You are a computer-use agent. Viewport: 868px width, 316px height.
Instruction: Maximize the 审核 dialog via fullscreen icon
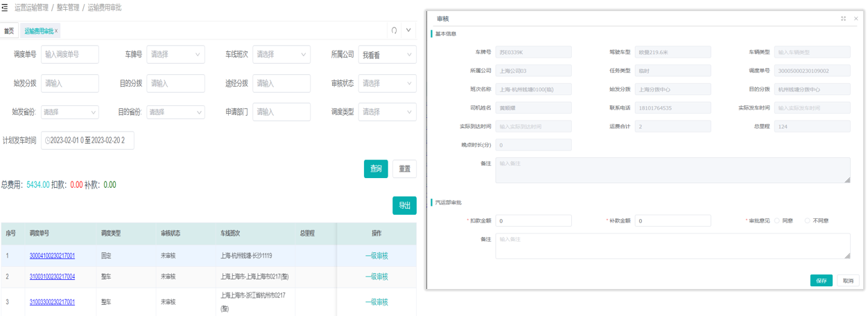coord(843,19)
